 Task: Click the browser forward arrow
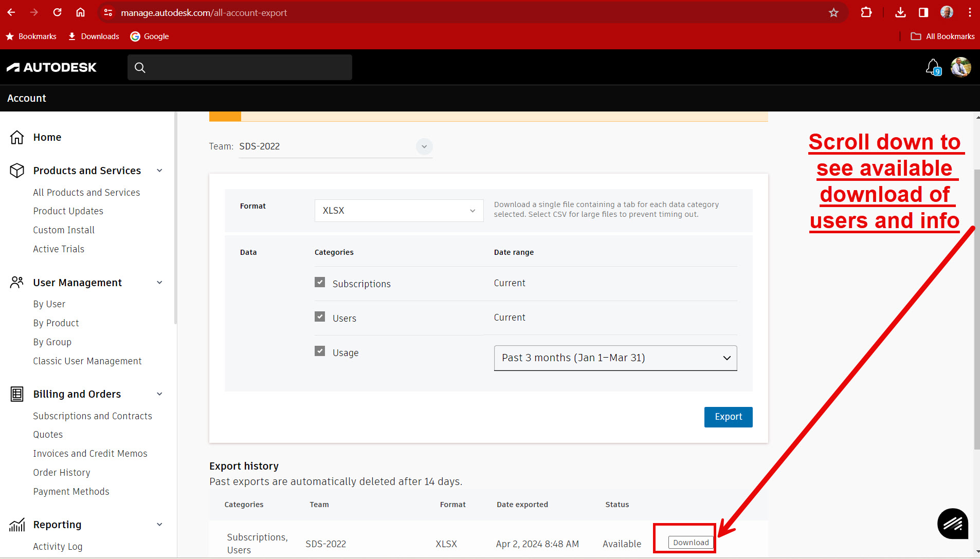click(x=34, y=12)
